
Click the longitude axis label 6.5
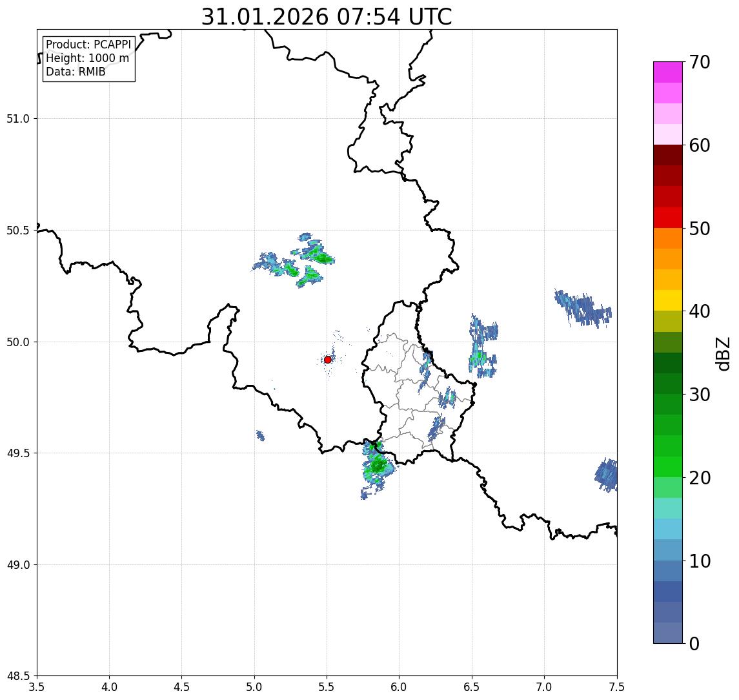pos(472,687)
